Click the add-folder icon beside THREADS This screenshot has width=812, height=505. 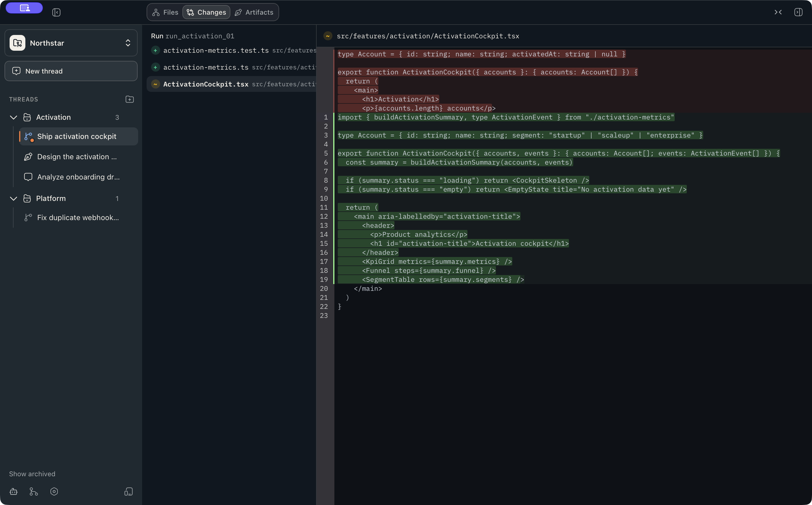[130, 99]
